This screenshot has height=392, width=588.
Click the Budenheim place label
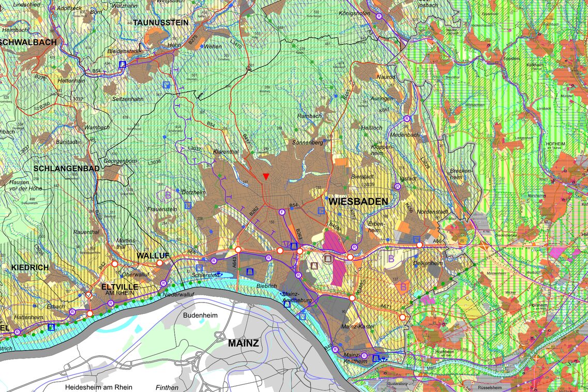point(200,315)
